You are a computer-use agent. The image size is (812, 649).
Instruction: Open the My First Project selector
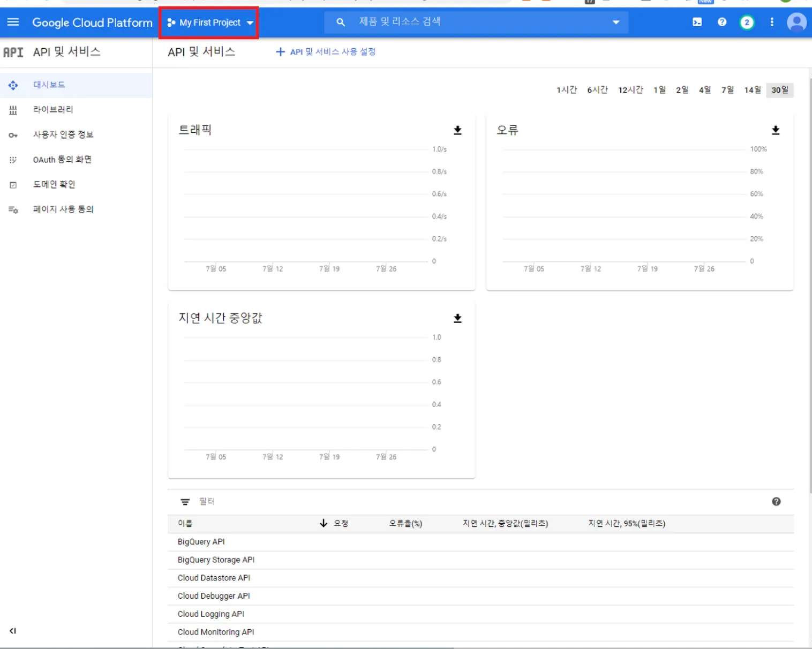point(209,22)
